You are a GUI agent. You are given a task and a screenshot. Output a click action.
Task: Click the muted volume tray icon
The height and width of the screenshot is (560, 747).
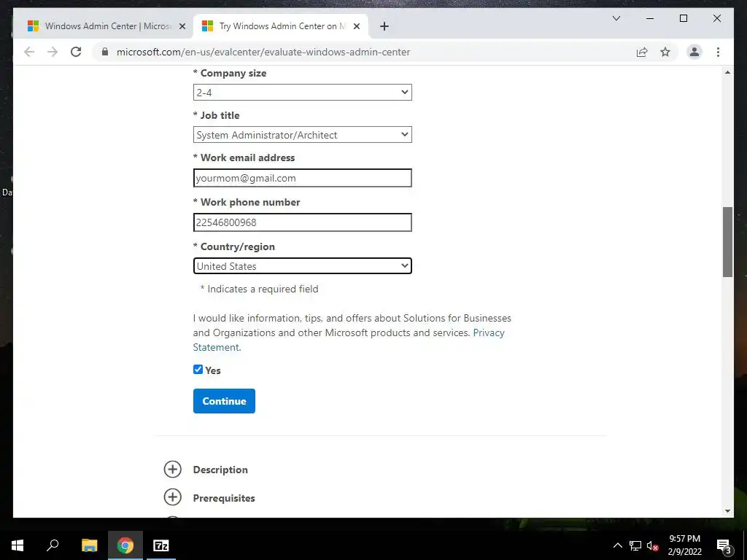[653, 546]
